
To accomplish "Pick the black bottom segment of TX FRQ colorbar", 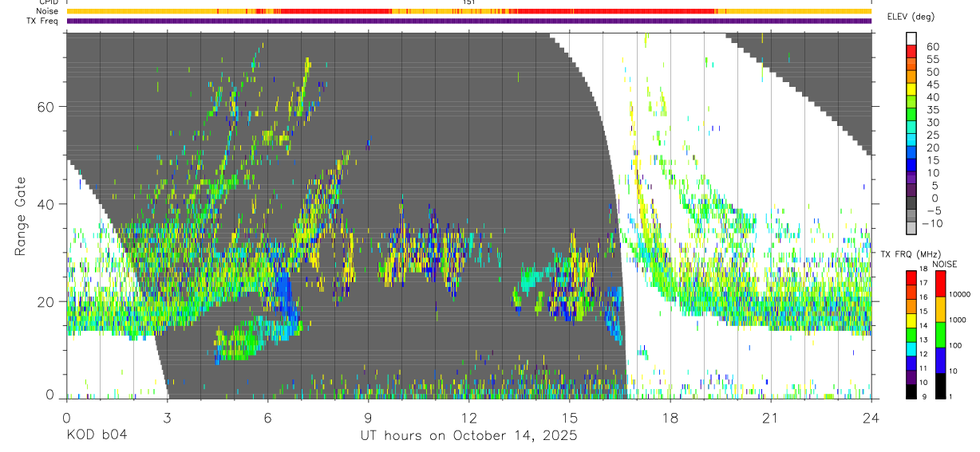I will [x=911, y=390].
